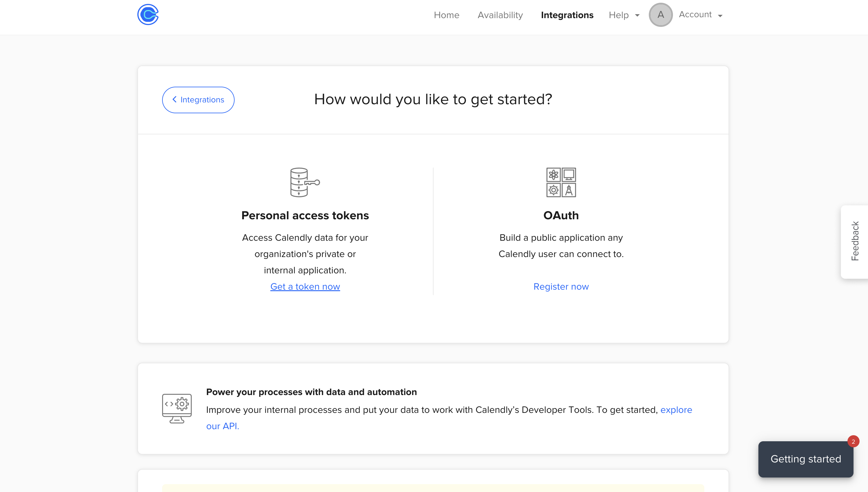Click back chevron in Integrations button
868x492 pixels.
[x=174, y=99]
